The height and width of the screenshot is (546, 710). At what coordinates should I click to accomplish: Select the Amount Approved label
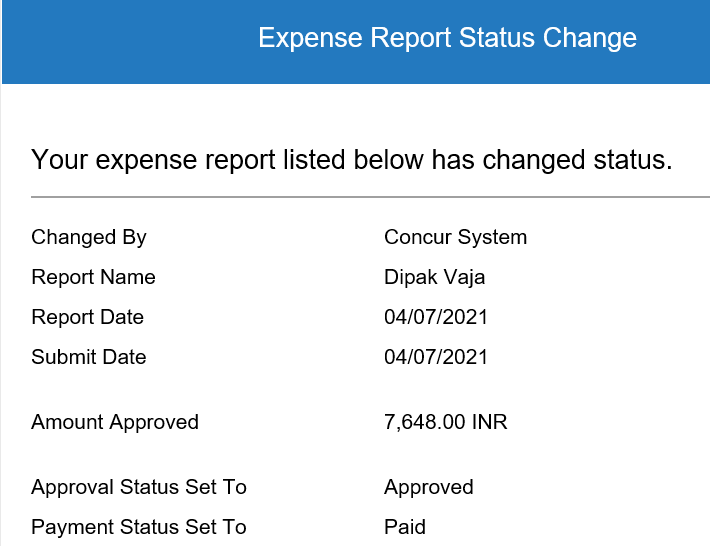pos(115,422)
